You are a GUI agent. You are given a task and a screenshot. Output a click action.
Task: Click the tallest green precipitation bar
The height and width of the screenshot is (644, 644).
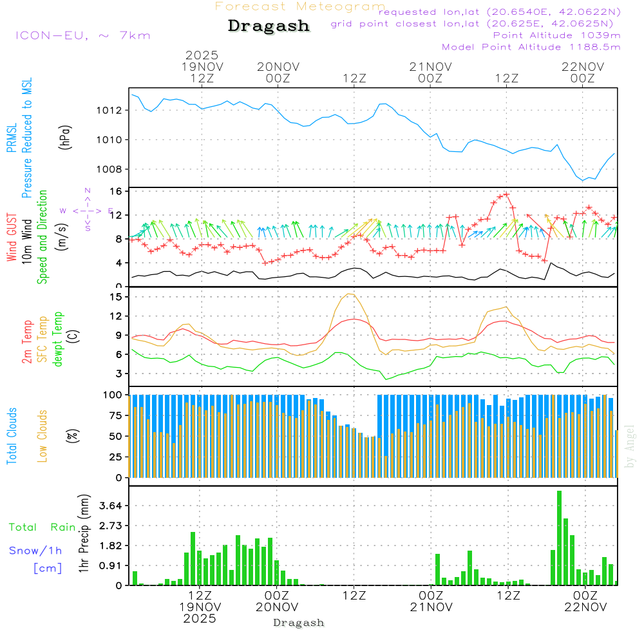click(x=559, y=538)
